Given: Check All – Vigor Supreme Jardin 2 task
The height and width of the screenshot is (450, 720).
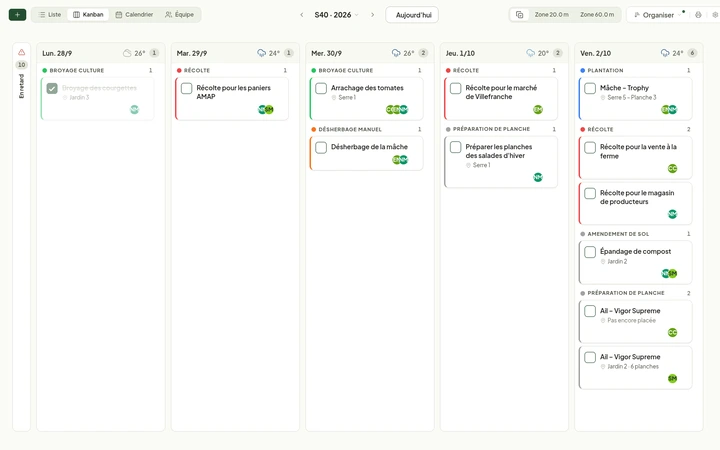Looking at the screenshot, I should pos(590,357).
